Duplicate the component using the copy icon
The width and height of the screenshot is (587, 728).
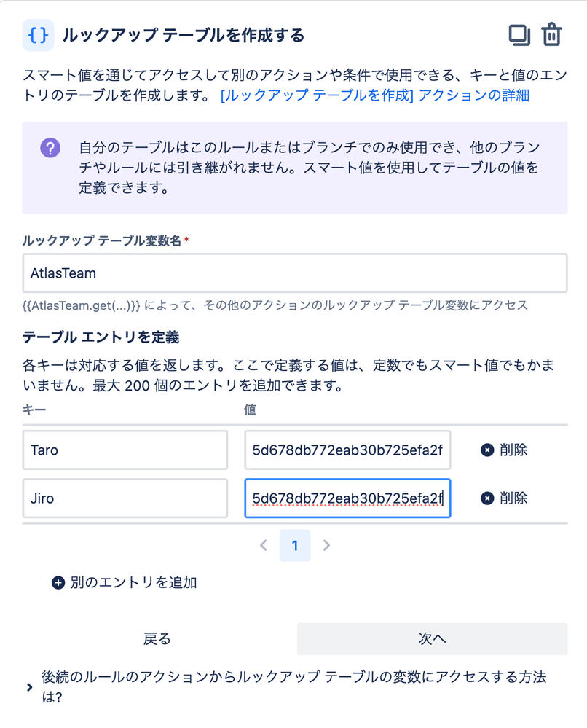[520, 34]
